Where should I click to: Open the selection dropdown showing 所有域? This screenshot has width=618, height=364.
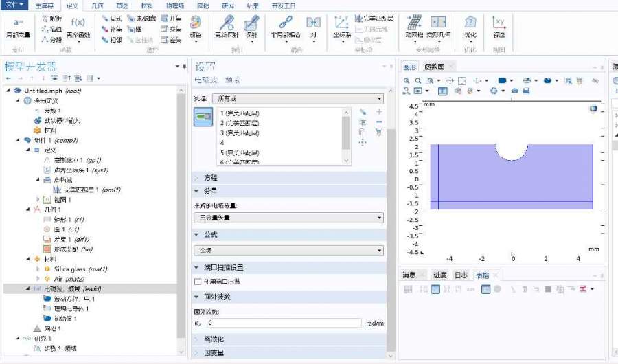click(x=297, y=99)
